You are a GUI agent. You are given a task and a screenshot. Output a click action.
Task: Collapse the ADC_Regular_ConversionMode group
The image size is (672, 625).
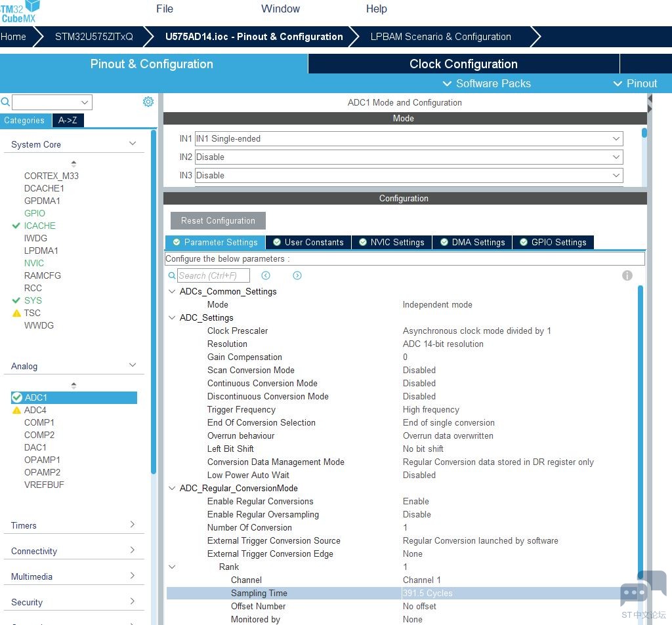coord(172,489)
